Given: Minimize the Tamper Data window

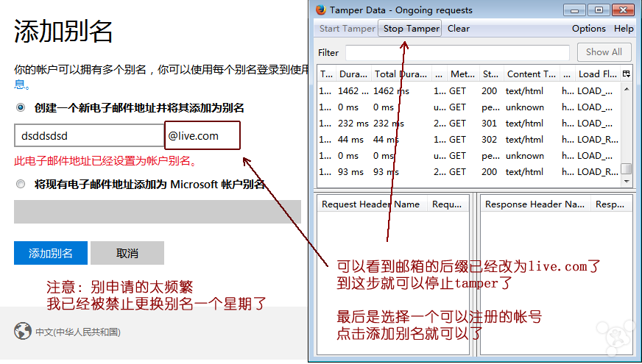Looking at the screenshot, I should 575,10.
